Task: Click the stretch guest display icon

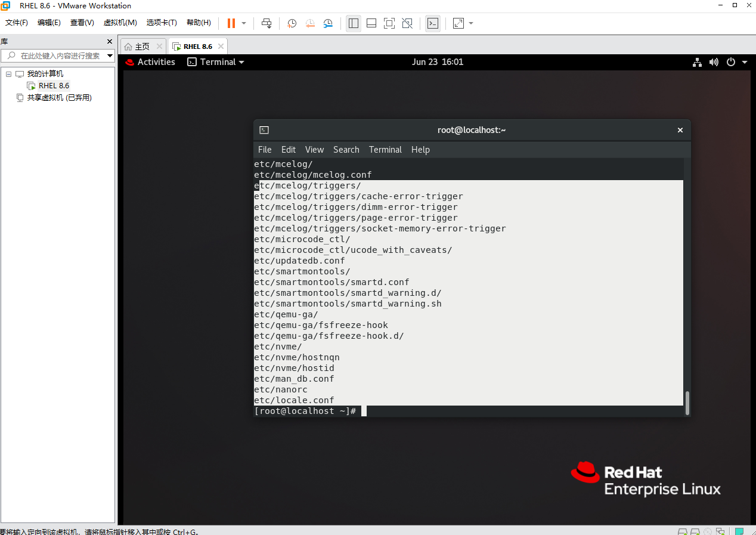Action: 458,23
